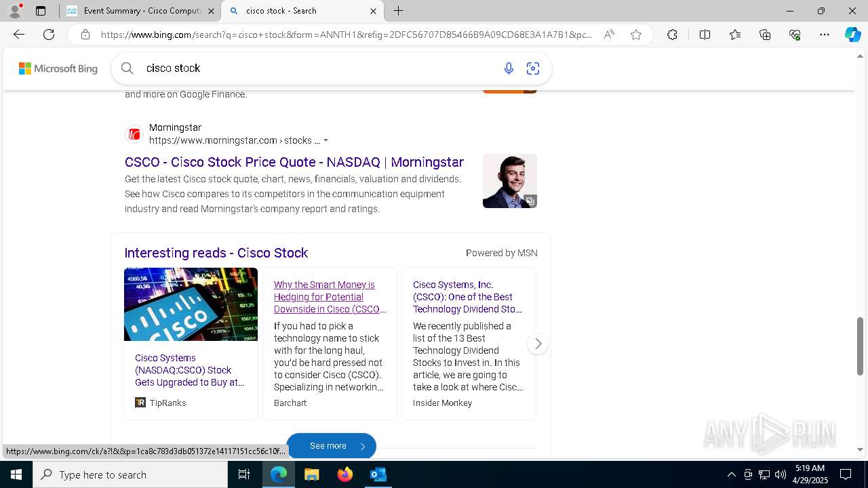Click the Insider Monkey source label
This screenshot has width=868, height=488.
coord(442,403)
